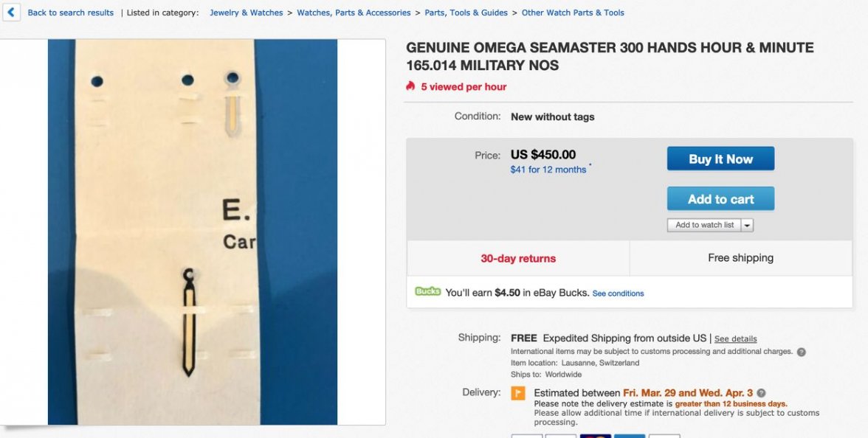868x438 pixels.
Task: Go to Watches, Parts & Accessories breadcrumb
Action: point(354,13)
